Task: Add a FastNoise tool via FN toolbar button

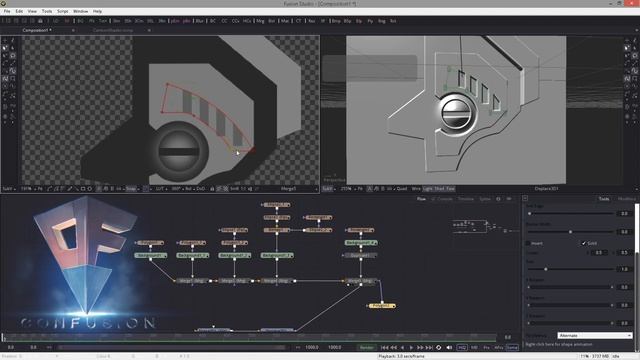Action: click(x=91, y=21)
